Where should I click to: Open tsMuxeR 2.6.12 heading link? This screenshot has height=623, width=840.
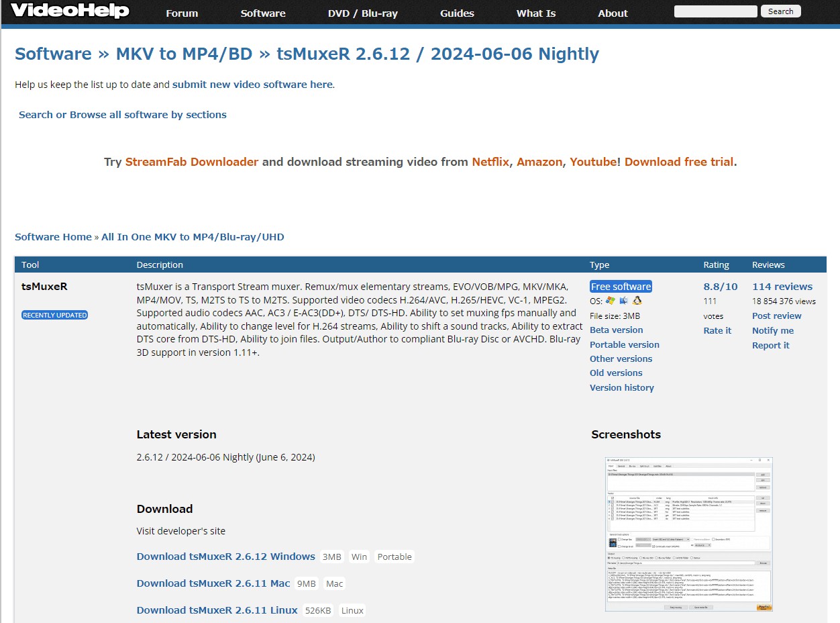(x=438, y=54)
